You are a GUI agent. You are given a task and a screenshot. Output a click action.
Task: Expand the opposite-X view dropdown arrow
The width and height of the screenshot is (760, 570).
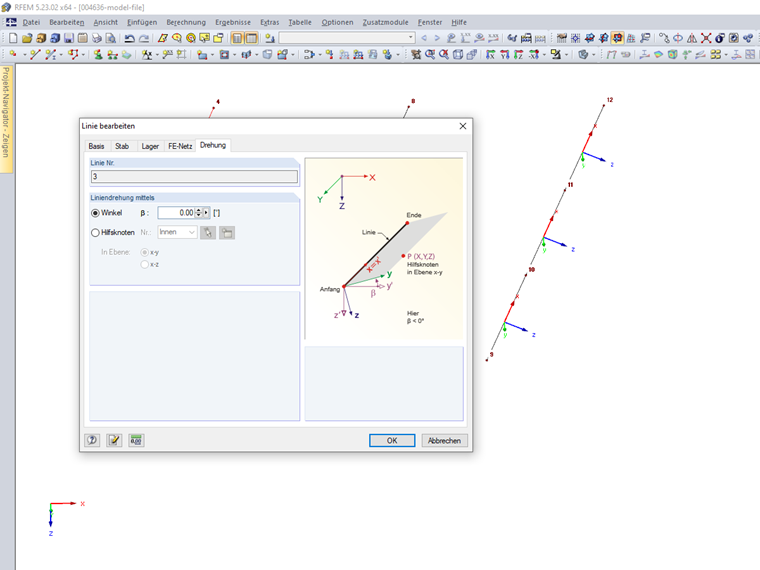pos(544,55)
